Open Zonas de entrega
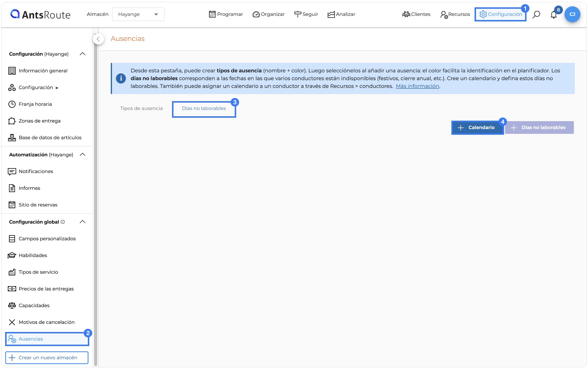The width and height of the screenshot is (588, 369). point(40,121)
